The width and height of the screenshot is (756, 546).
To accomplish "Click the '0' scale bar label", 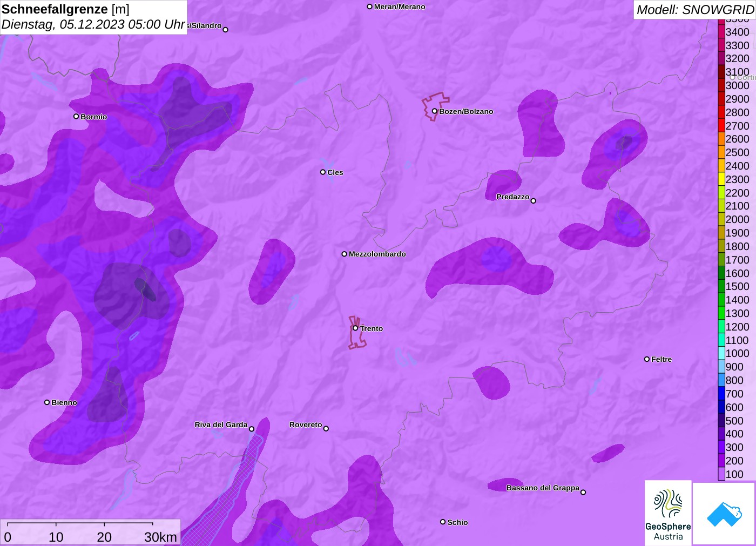I will click(x=8, y=537).
